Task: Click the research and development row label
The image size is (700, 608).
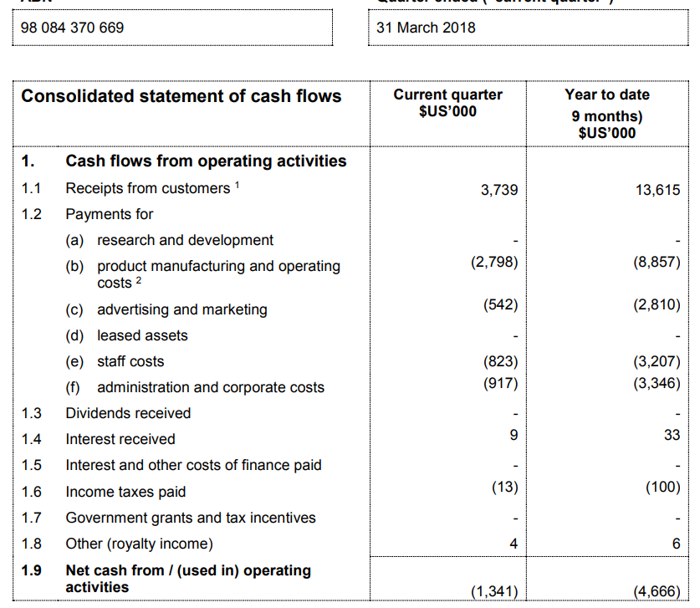Action: pyautogui.click(x=186, y=240)
